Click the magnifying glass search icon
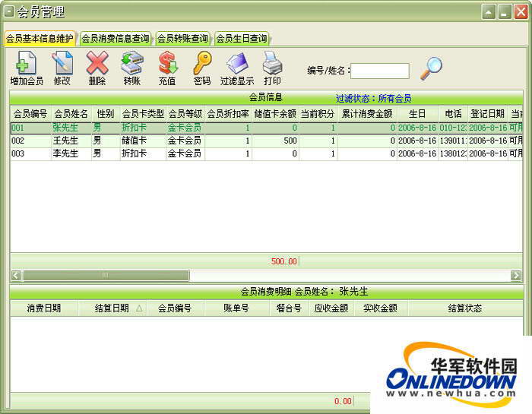This screenshot has width=532, height=414. click(x=431, y=68)
